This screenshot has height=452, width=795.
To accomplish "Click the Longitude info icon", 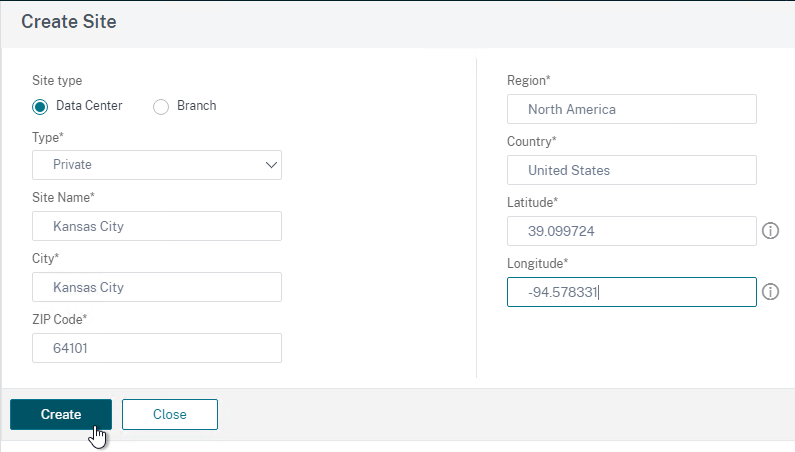I will click(770, 292).
